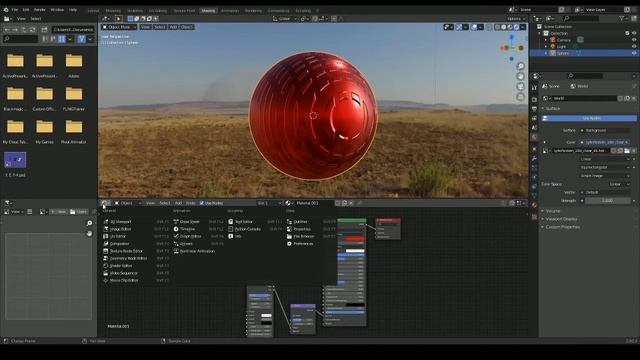Viewport: 640px width, 360px height.
Task: Hide the Camera in the outliner
Action: click(x=634, y=40)
